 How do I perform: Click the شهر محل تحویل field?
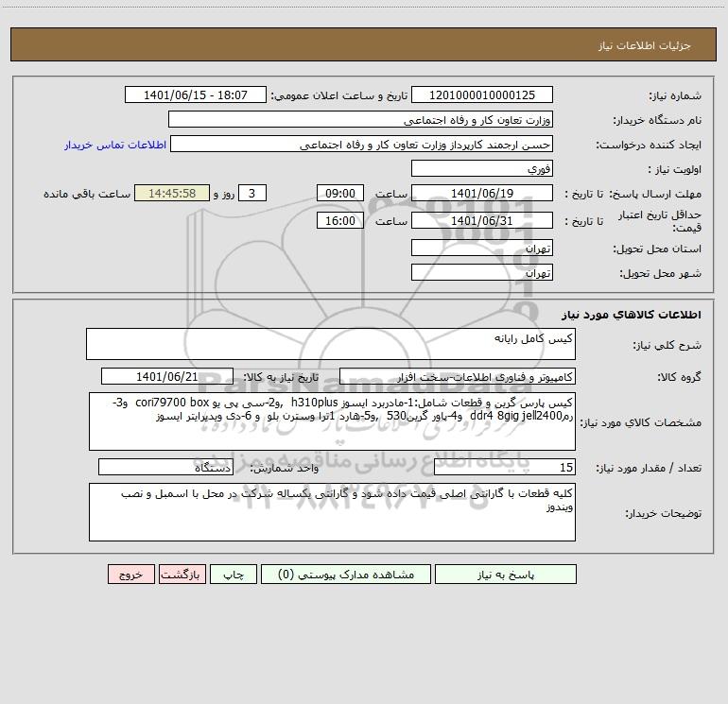click(x=482, y=272)
